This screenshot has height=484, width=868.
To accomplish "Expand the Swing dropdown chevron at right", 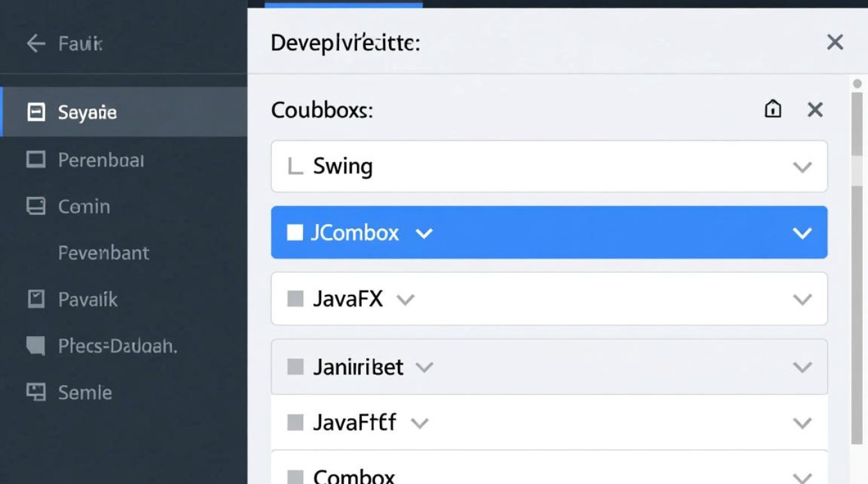I will [x=802, y=167].
